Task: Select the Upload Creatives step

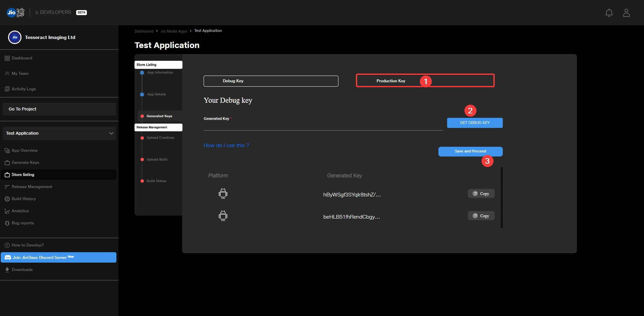Action: pyautogui.click(x=160, y=138)
